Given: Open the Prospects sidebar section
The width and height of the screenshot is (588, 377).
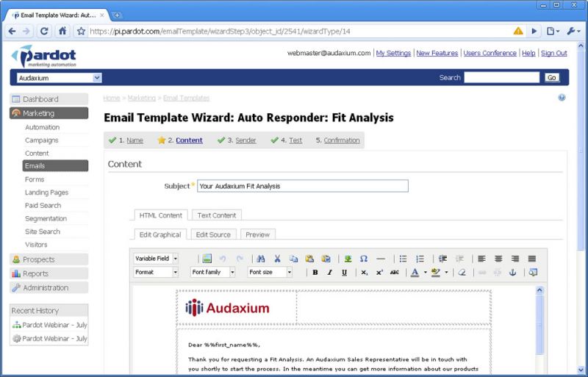Looking at the screenshot, I should (x=49, y=259).
